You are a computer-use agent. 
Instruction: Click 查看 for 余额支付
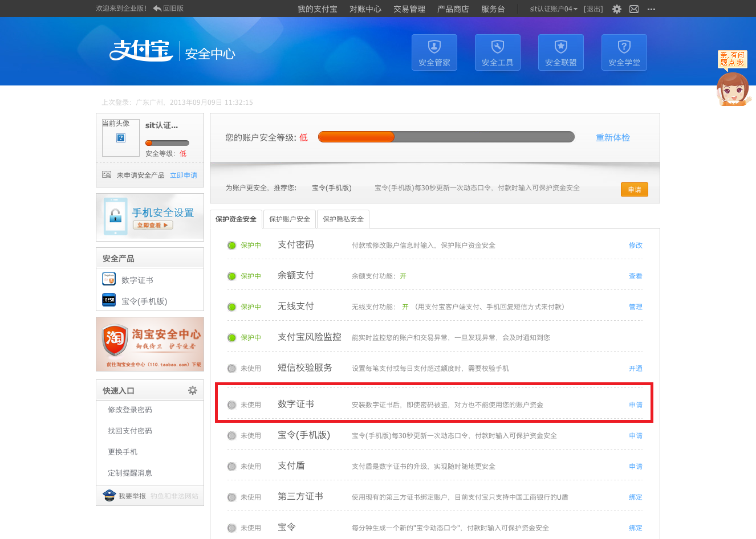pyautogui.click(x=636, y=276)
